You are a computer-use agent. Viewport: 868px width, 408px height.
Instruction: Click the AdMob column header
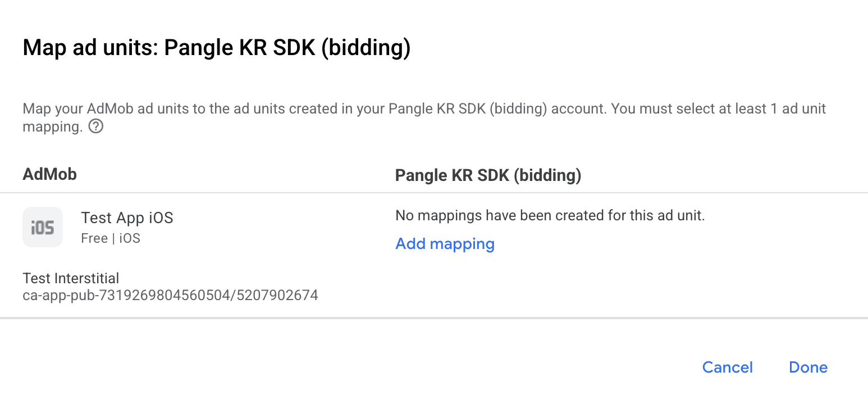[x=49, y=174]
